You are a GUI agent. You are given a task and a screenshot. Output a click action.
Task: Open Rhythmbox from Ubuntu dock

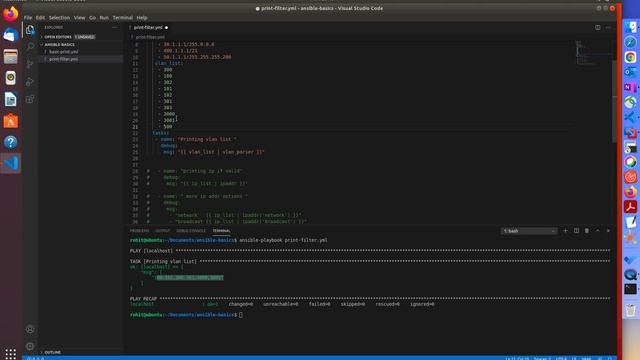11,78
